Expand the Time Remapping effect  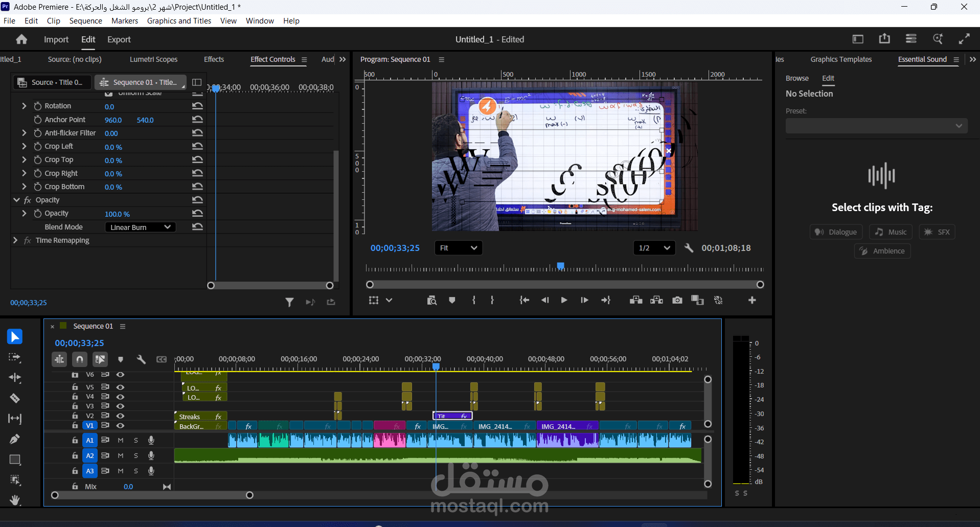pos(15,240)
